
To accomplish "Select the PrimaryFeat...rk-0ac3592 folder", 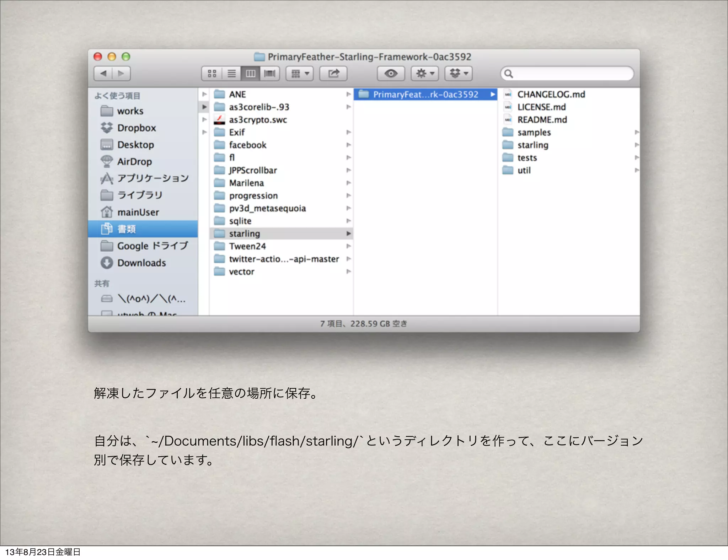I will 425,95.
